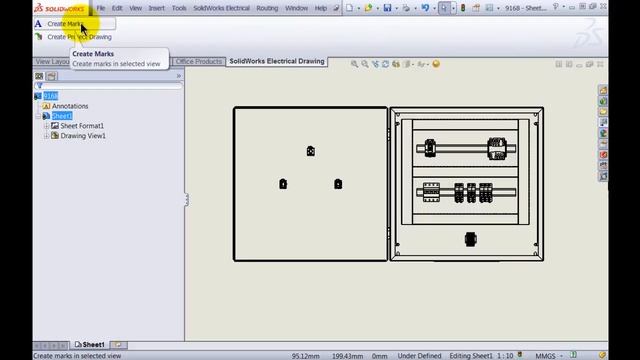Open the Insert menu
The height and width of the screenshot is (360, 640).
click(x=157, y=8)
